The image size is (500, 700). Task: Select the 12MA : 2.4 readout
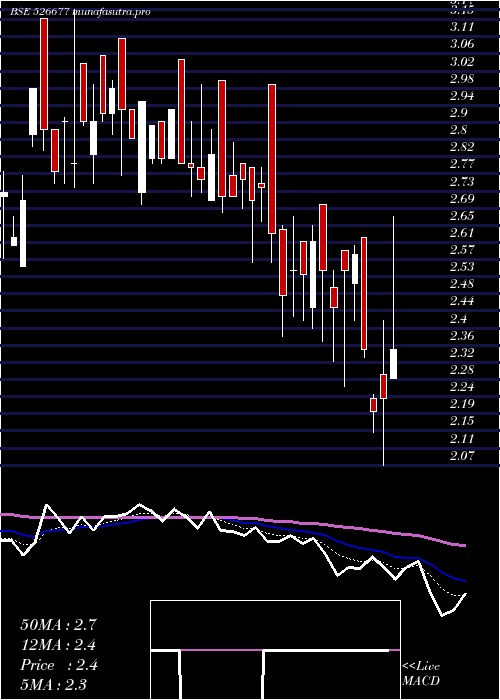[x=58, y=645]
